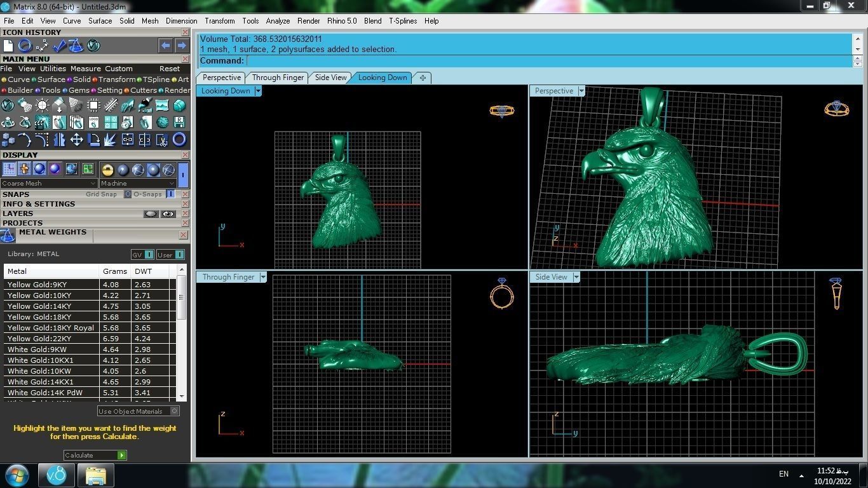This screenshot has width=868, height=488.
Task: Click the scissors cut icon in Main Menu
Action: point(162,139)
